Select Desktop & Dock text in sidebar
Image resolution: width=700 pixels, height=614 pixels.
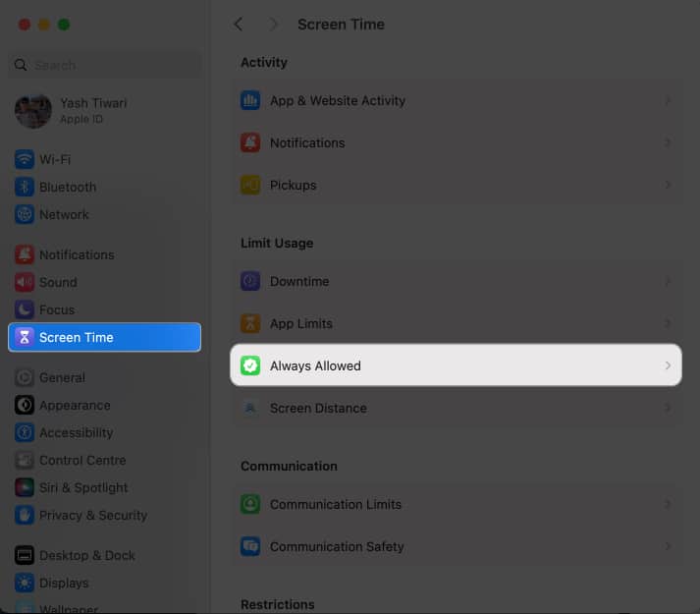tap(87, 555)
